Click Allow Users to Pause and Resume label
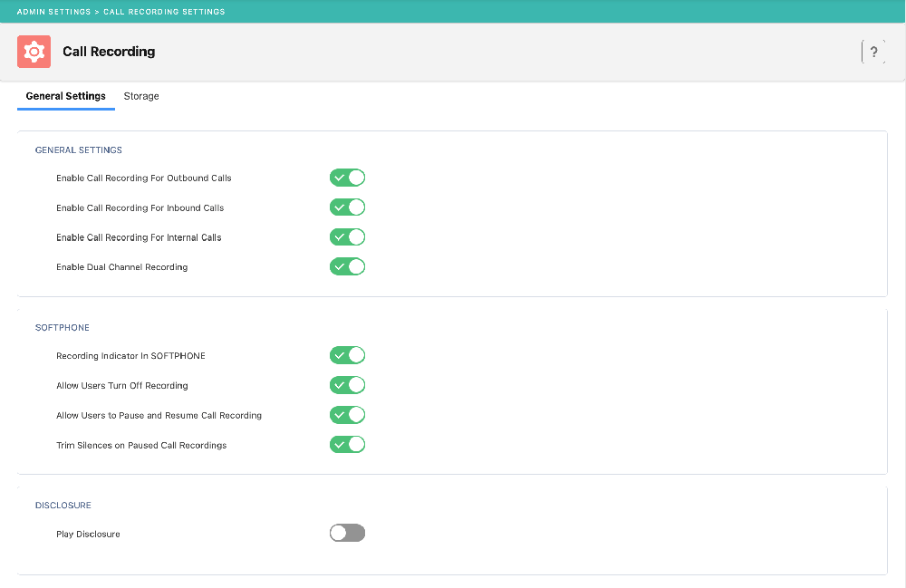The width and height of the screenshot is (906, 588). tap(159, 416)
